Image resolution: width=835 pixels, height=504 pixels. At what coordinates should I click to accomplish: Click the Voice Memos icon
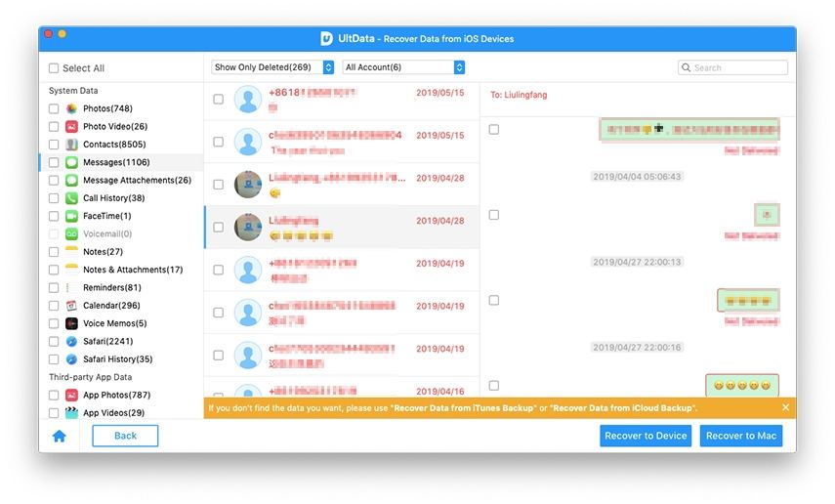[71, 323]
